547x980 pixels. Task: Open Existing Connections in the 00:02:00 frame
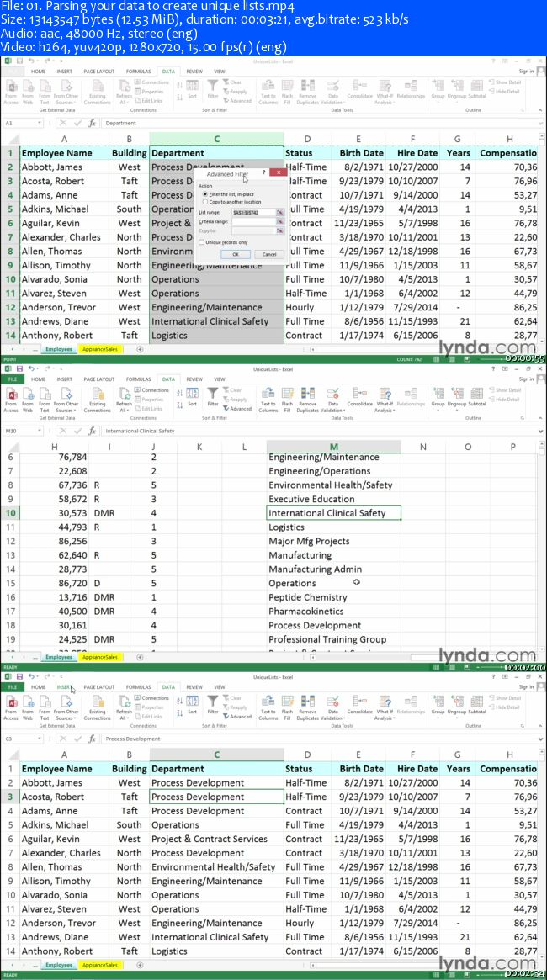click(98, 400)
